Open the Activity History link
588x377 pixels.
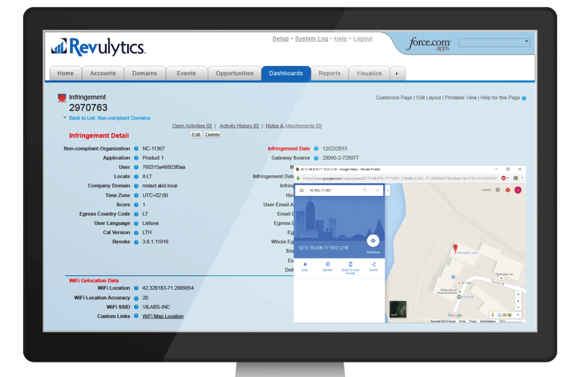pos(239,126)
